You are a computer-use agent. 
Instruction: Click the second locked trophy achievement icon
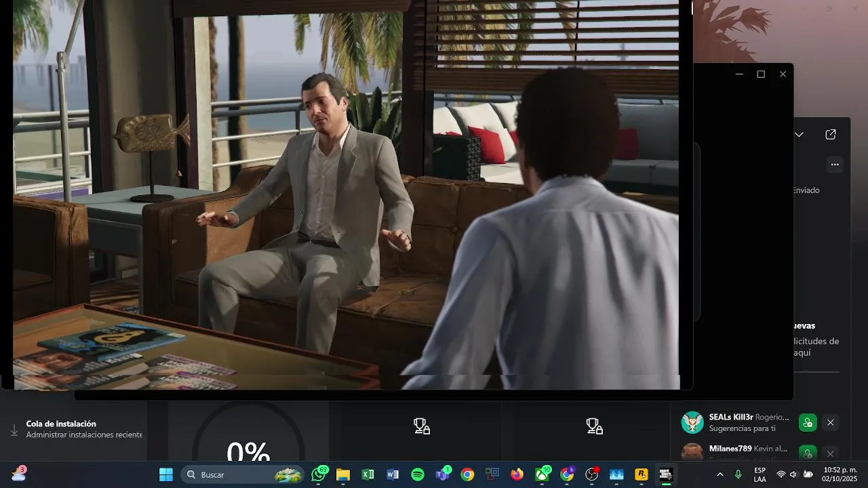594,426
